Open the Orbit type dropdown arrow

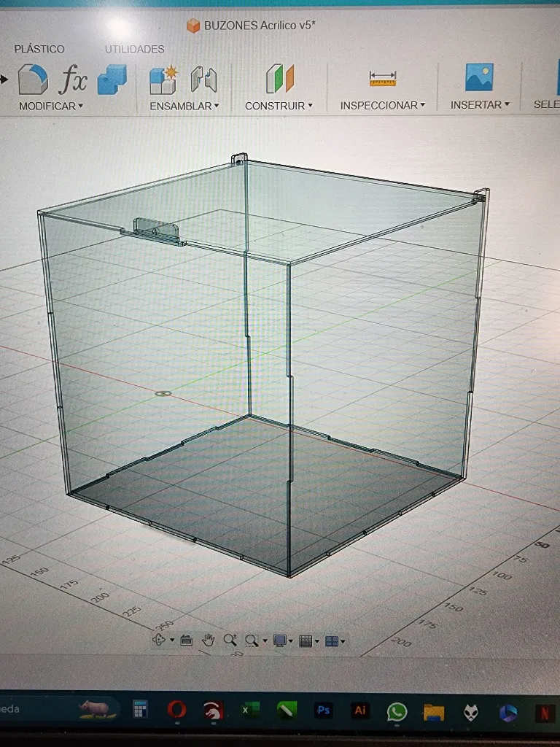tap(172, 640)
